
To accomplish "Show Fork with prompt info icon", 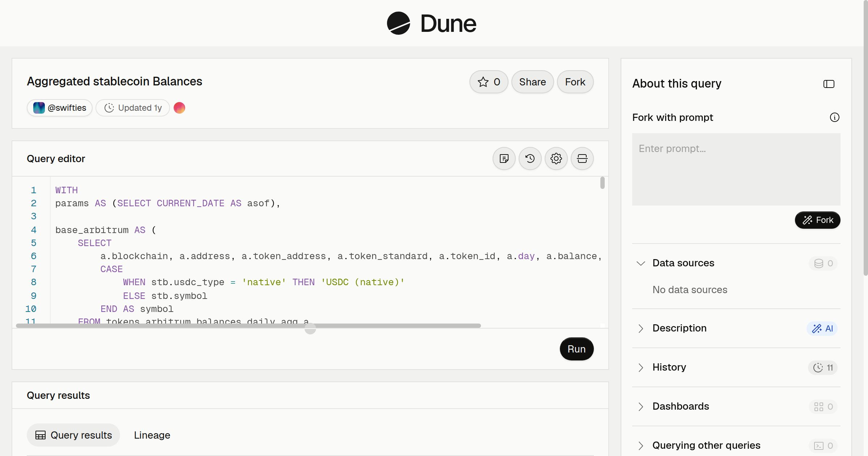I will [x=834, y=117].
